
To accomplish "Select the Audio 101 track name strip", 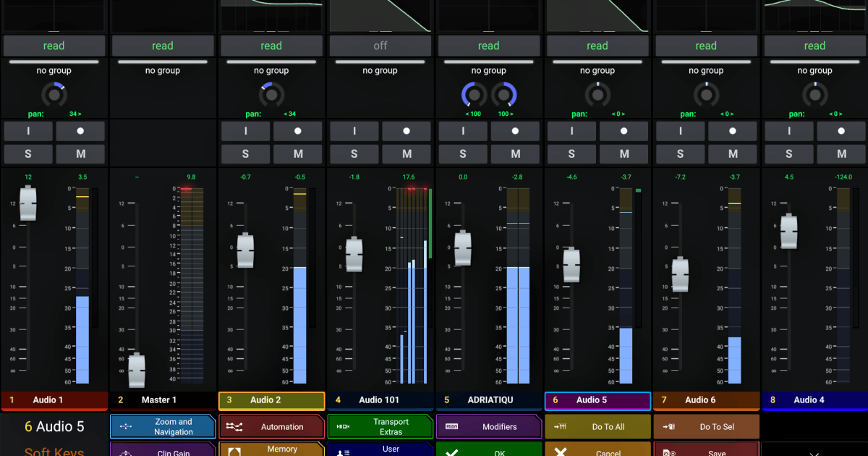I will 380,400.
